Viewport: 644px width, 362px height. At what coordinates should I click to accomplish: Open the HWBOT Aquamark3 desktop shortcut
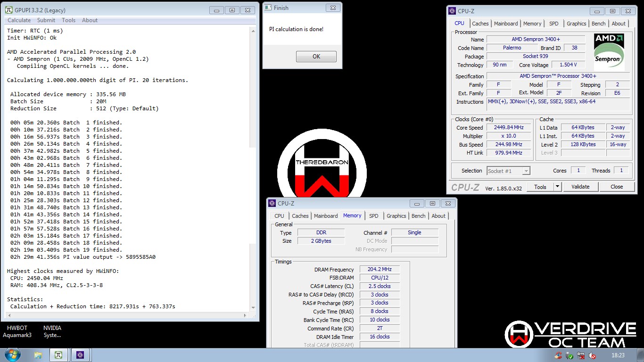point(17,331)
